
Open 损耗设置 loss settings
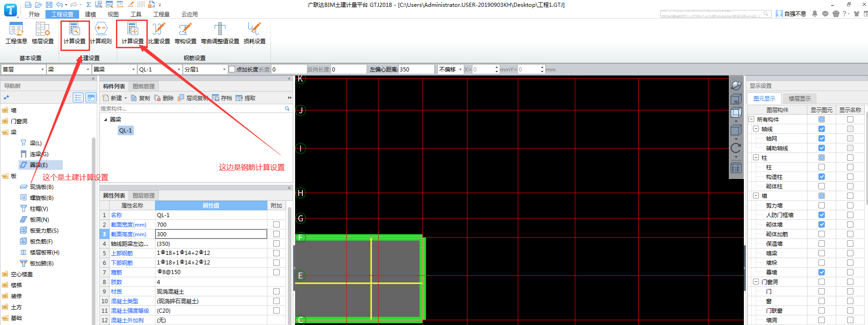click(x=255, y=33)
